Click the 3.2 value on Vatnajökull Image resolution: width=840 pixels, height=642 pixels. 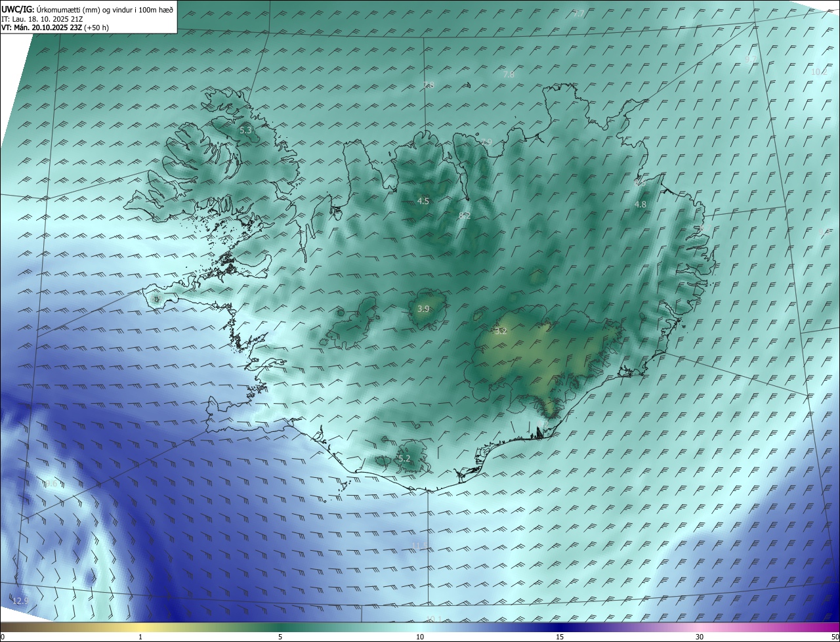(501, 332)
